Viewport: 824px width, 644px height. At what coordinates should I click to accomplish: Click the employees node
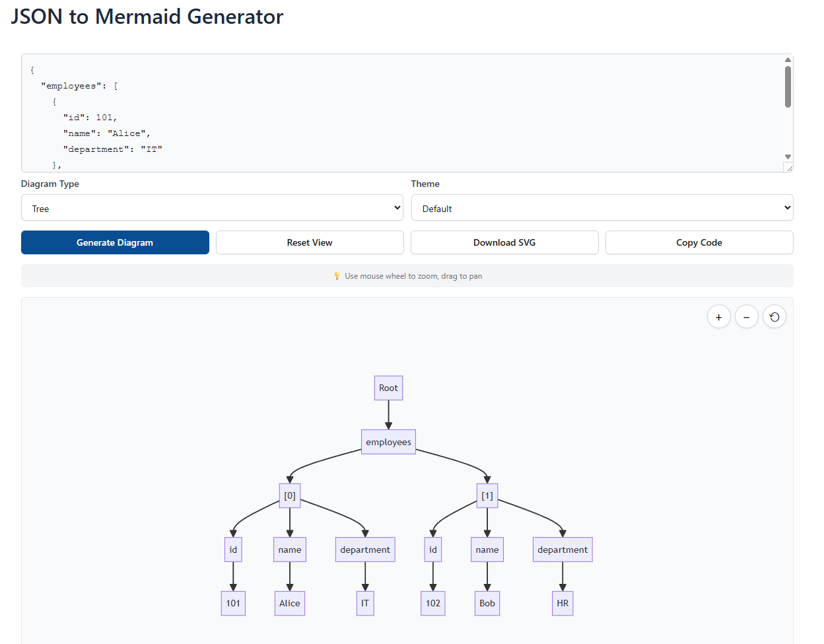click(x=388, y=441)
